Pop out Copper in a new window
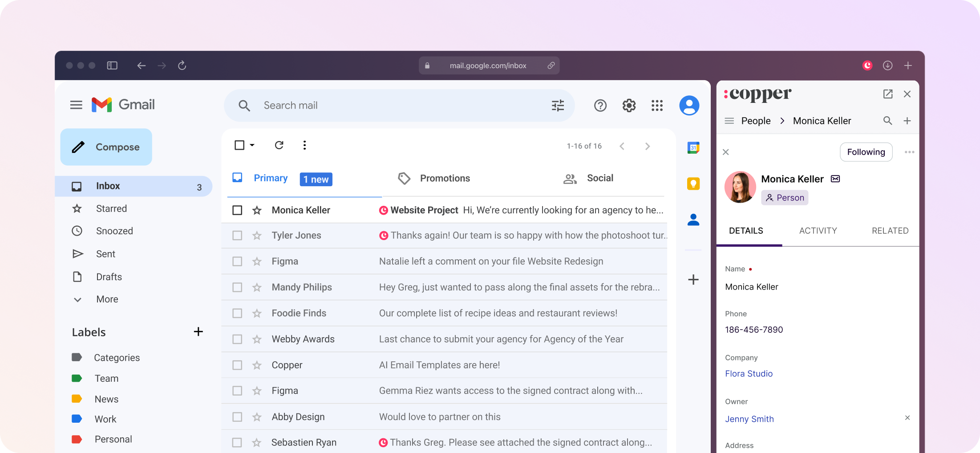The height and width of the screenshot is (453, 980). pos(888,94)
